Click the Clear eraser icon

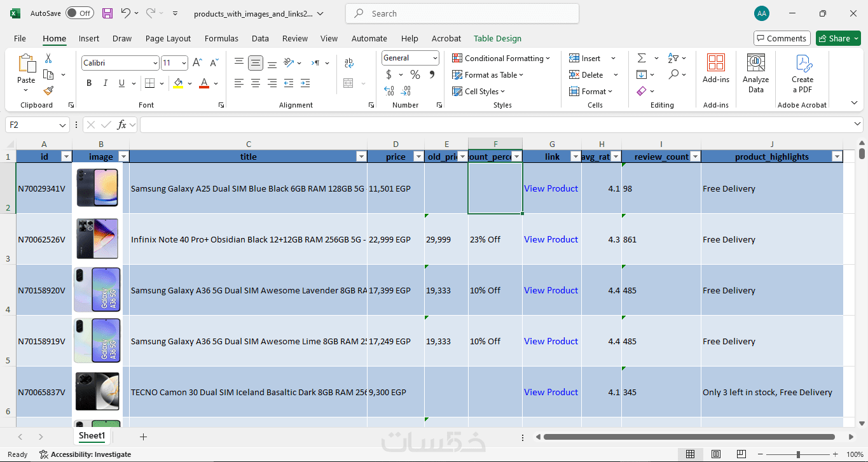[x=642, y=91]
